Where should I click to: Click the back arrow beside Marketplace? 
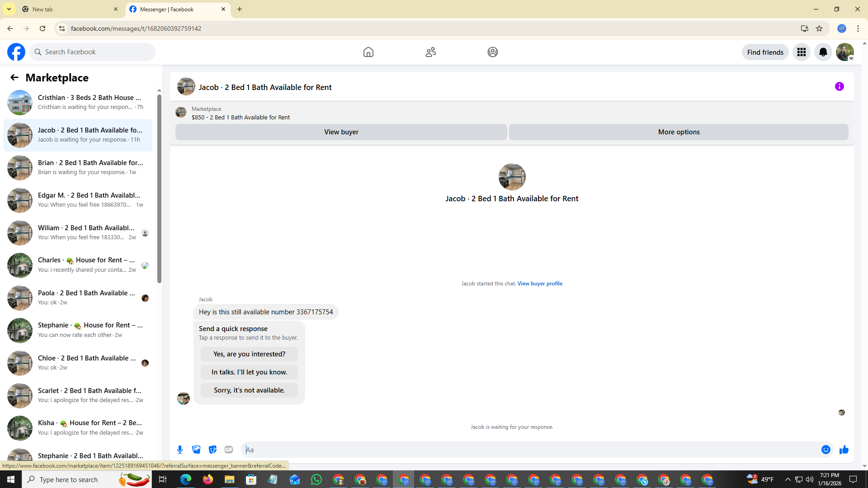point(14,77)
